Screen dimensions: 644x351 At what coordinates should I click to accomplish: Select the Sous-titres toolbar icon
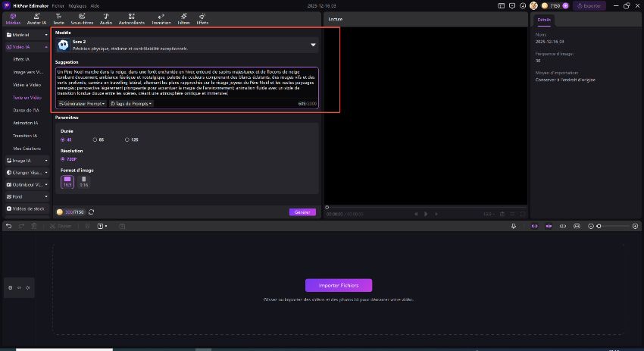pos(82,19)
